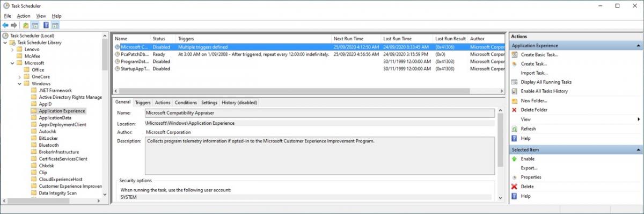Click Export... under Selected Item

click(x=529, y=168)
